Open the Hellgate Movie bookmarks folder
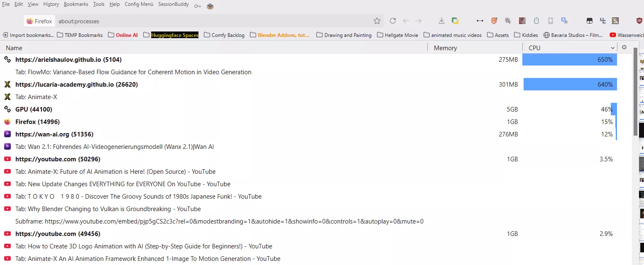Screen dimensions: 644x265 point(398,35)
